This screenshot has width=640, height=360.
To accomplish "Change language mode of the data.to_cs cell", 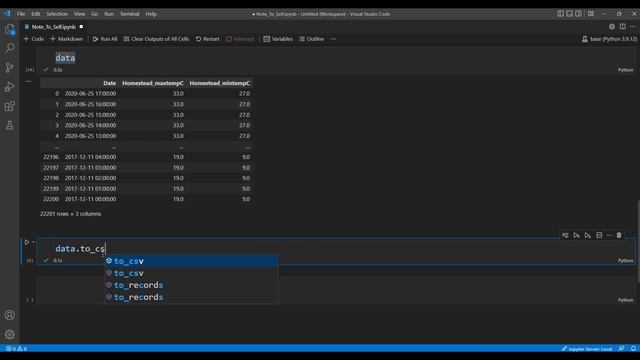I will pos(625,260).
